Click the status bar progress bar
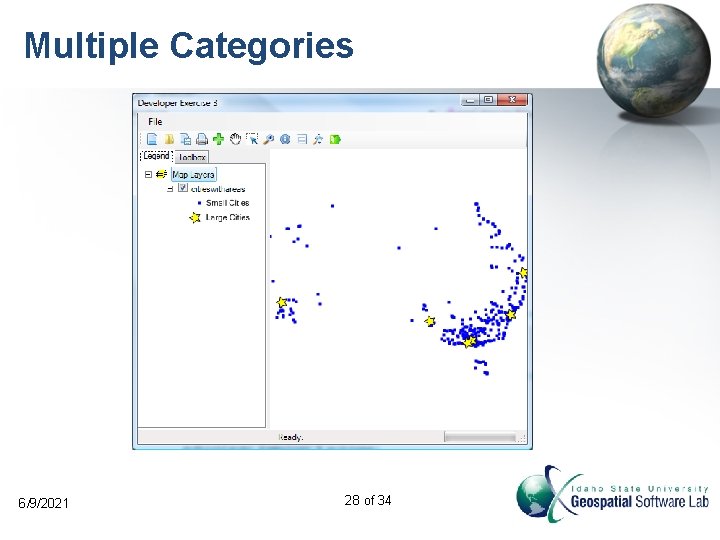Screen dimensions: 720x540 click(x=480, y=438)
